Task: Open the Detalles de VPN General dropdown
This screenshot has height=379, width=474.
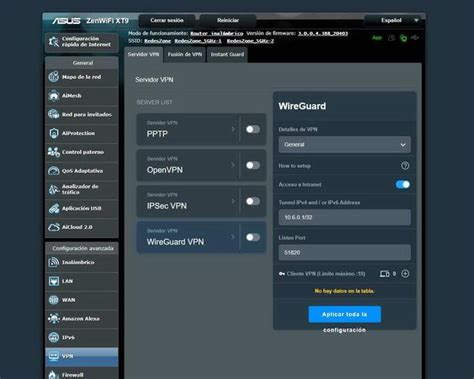Action: [345, 145]
